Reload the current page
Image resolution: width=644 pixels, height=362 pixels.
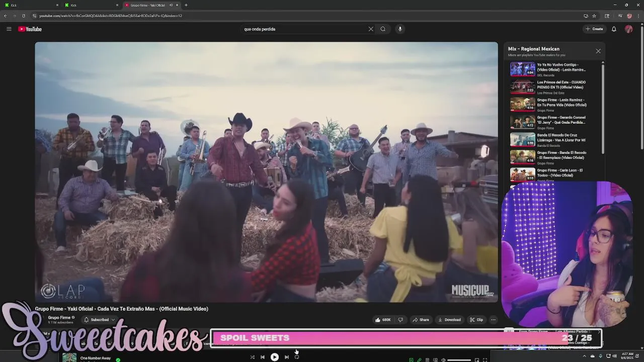coord(23,16)
